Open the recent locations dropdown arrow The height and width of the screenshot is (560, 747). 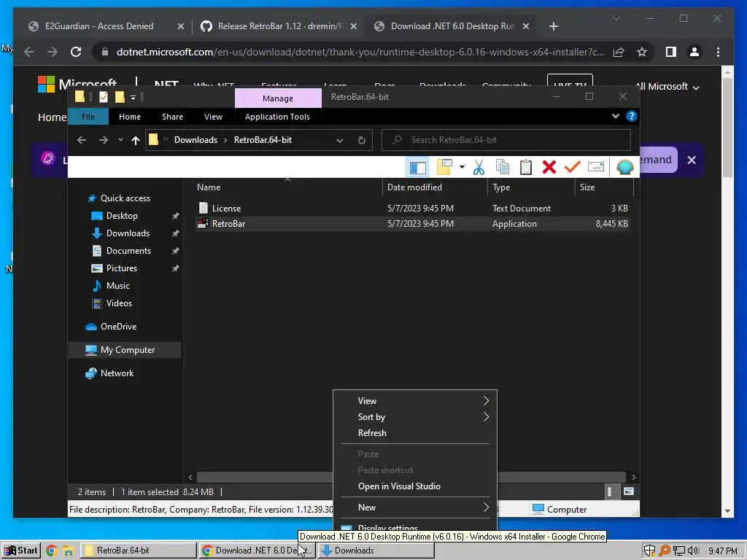coord(120,140)
